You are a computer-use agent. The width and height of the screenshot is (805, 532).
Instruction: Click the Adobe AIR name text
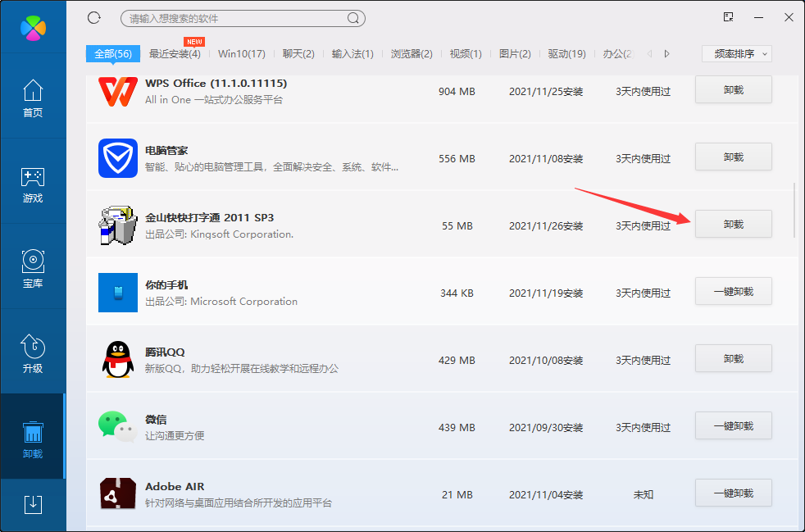click(175, 486)
